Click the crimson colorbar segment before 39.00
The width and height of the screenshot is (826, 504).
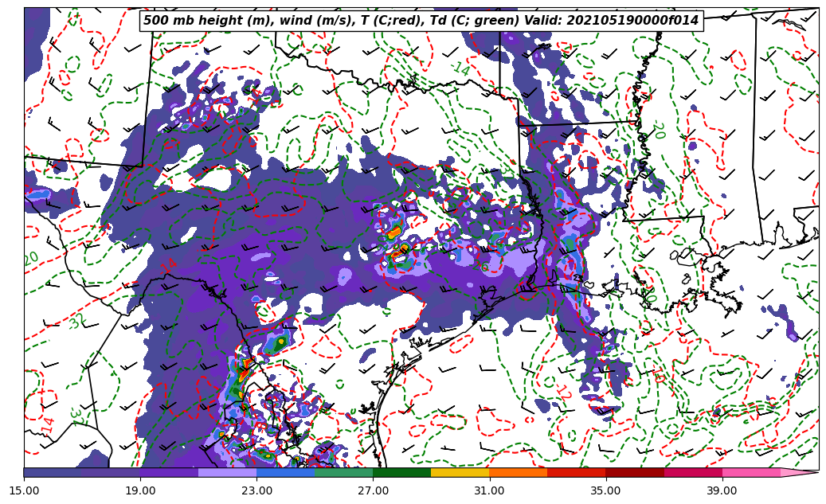[x=692, y=472]
